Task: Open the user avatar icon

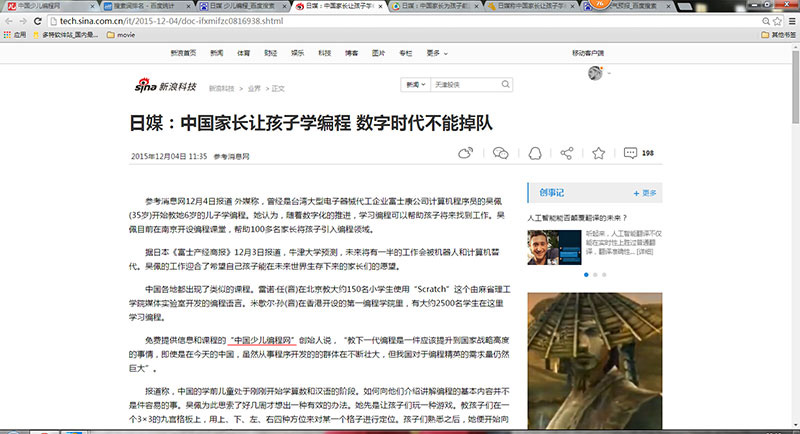Action: coord(595,73)
